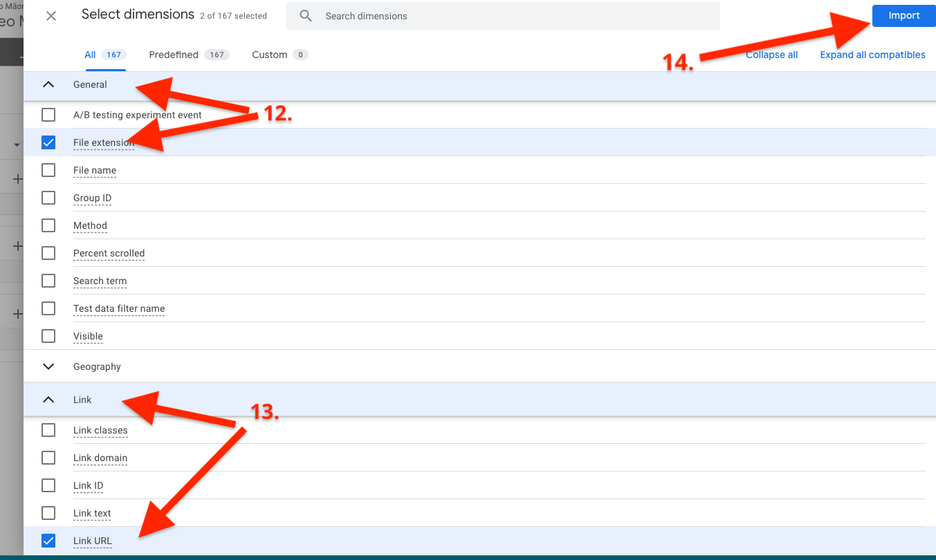The width and height of the screenshot is (936, 560).
Task: Check the Visible dimension
Action: 48,336
